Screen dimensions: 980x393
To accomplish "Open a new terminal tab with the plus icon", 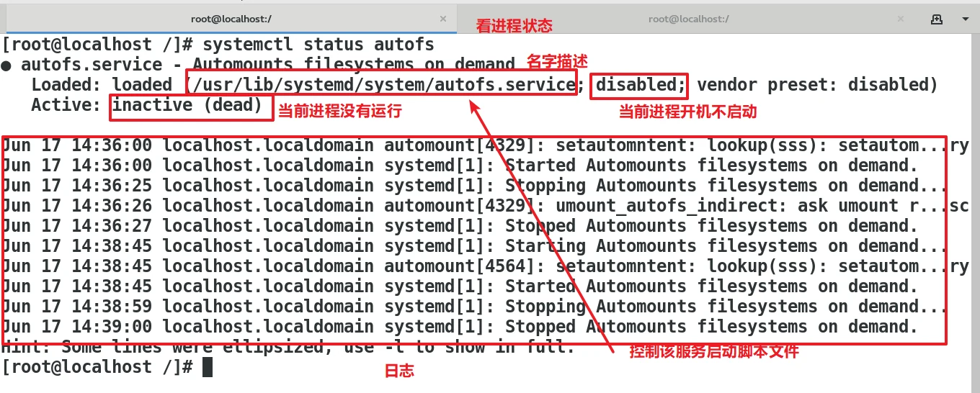I will (936, 19).
